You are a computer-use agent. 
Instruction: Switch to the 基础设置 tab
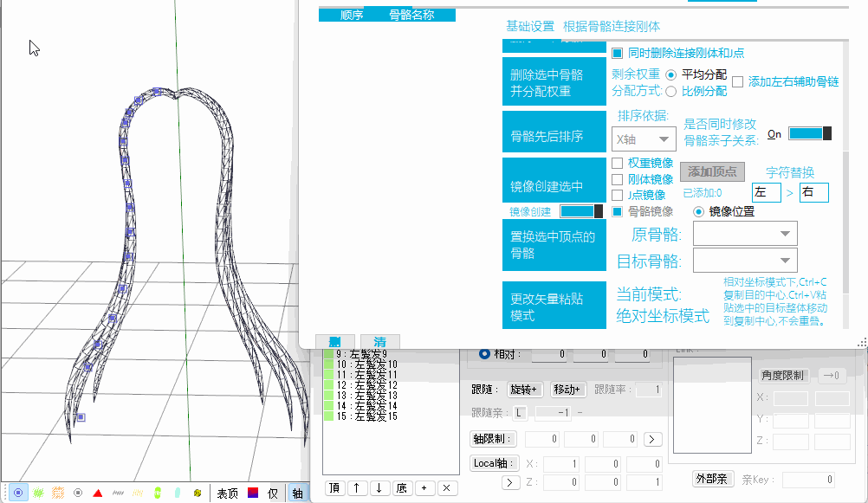530,27
